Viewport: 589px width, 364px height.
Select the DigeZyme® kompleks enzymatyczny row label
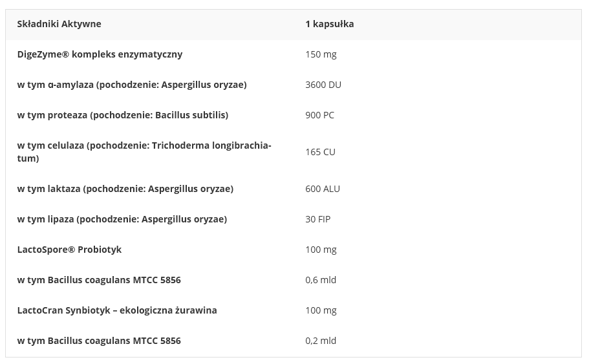(100, 54)
